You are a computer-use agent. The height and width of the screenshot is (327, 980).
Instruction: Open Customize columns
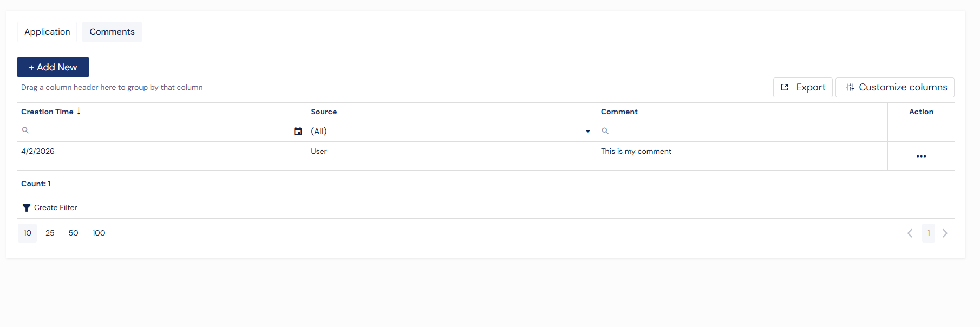(895, 87)
